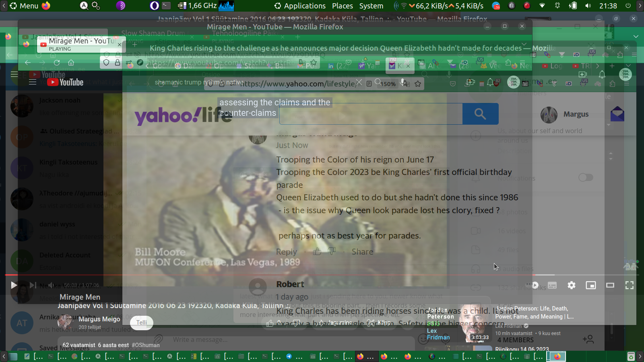Open the Applications menu
Viewport: 644px width, 362px height.
(x=300, y=6)
